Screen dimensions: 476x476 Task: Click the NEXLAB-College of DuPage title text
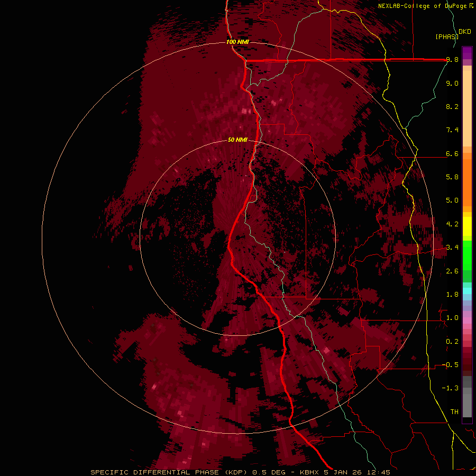423,6
